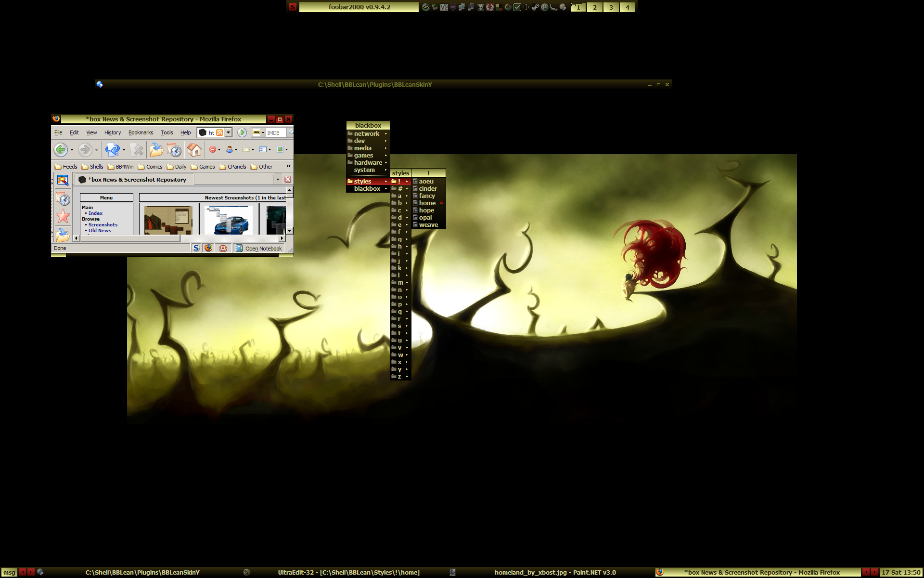Click the CSS toolbar icon
This screenshot has height=578, width=924.
click(x=246, y=150)
